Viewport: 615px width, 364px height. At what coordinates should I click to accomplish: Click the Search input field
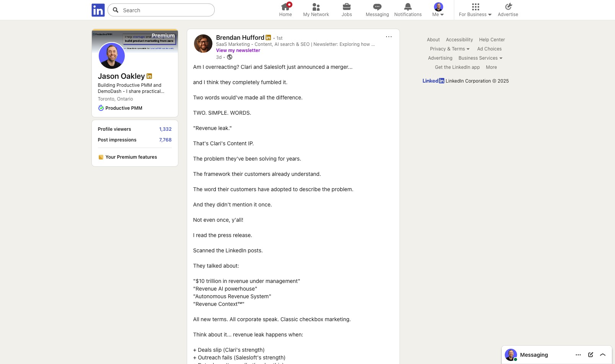[161, 10]
